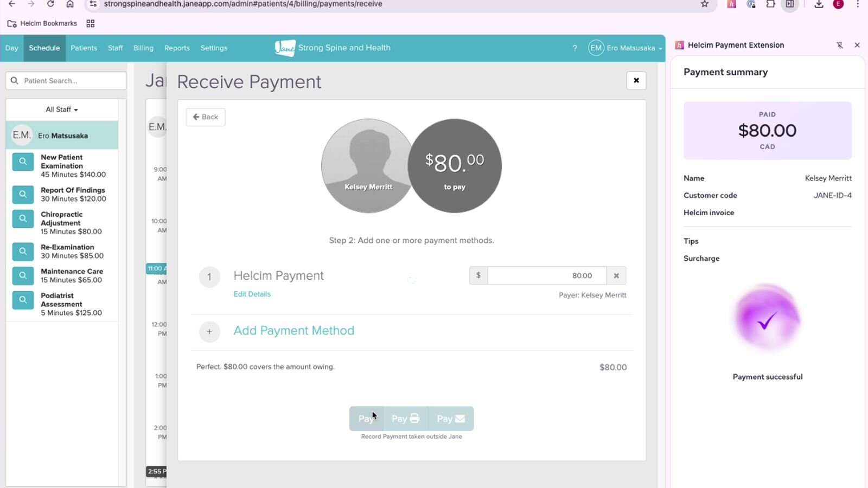Image resolution: width=868 pixels, height=488 pixels.
Task: Open the help question mark icon
Action: [575, 48]
